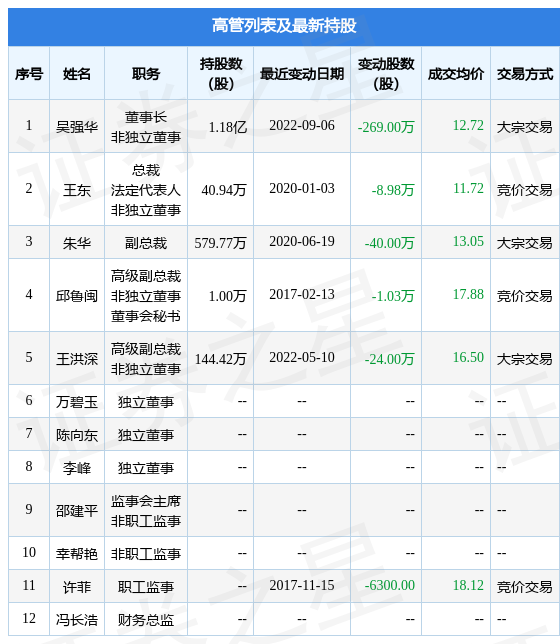Select executive name 吴强华

point(77,126)
